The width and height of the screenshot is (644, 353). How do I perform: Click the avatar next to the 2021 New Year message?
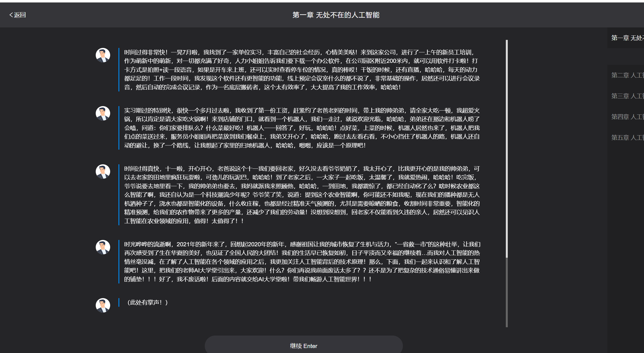tap(103, 247)
